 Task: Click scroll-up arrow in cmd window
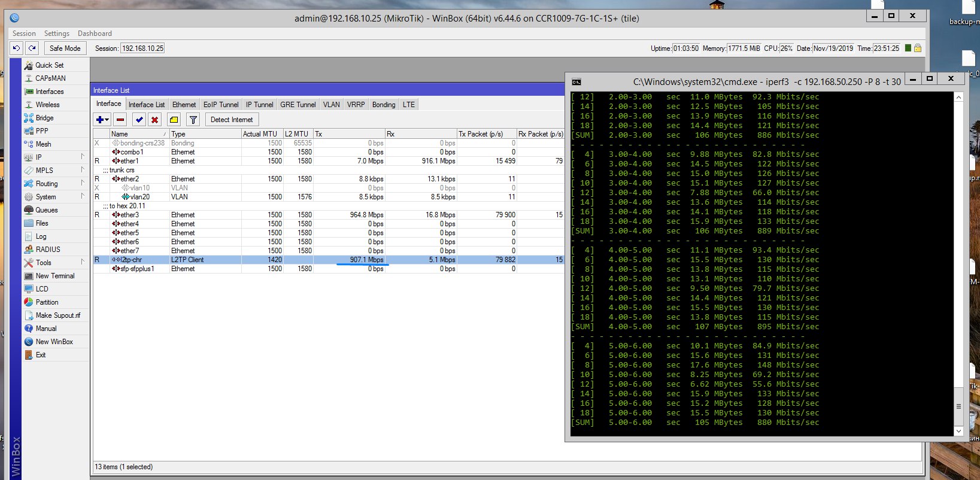click(x=958, y=96)
